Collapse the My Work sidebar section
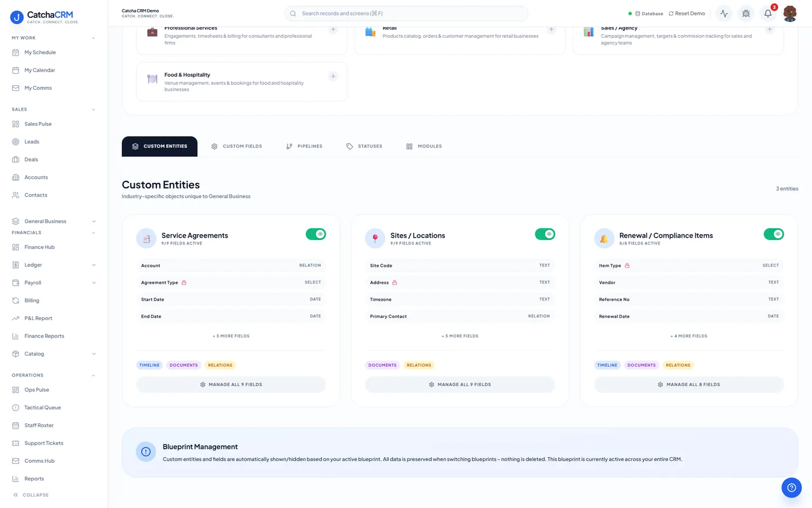 (x=94, y=38)
